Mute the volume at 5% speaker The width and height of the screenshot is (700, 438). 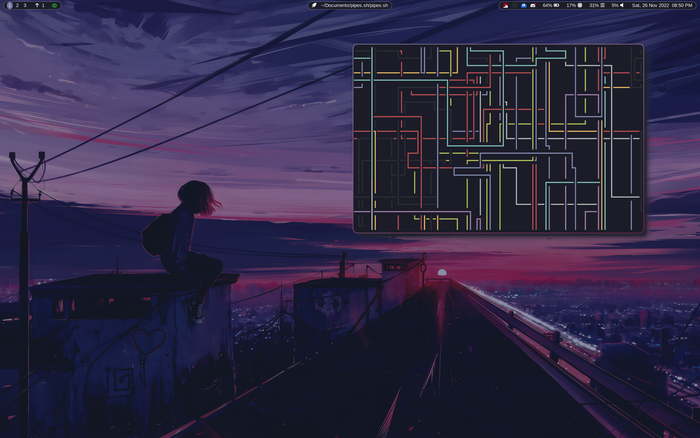click(x=618, y=5)
